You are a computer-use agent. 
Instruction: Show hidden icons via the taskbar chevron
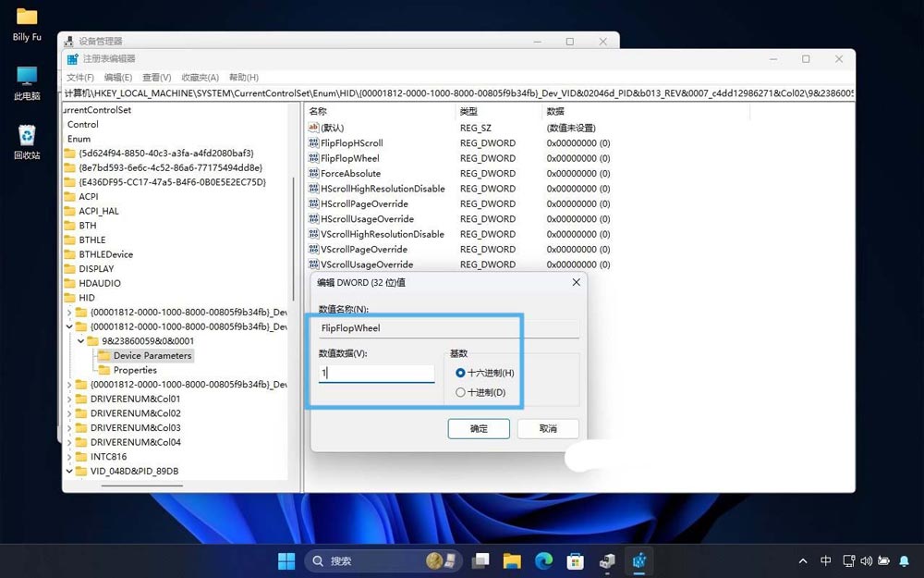(803, 560)
